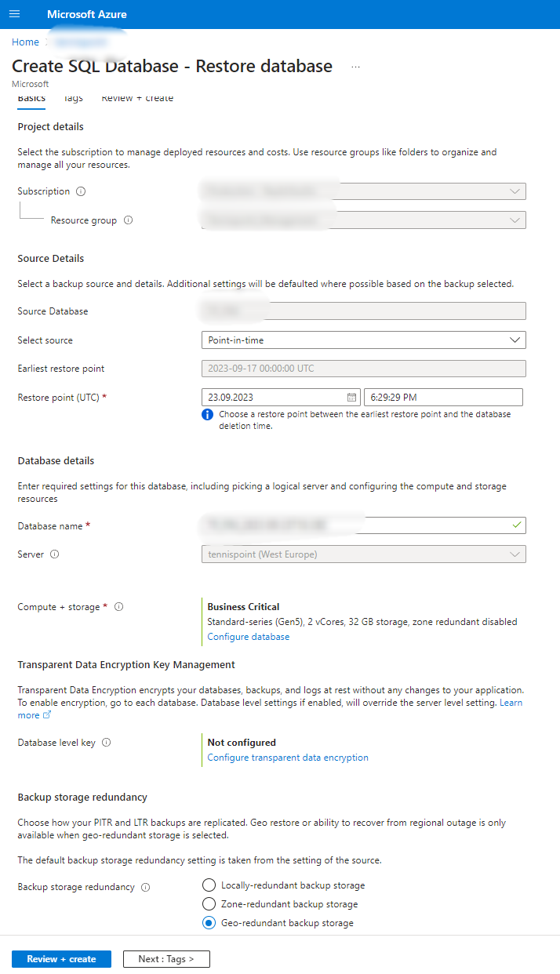Click the Compute + storage info icon
Screen dimensions: 560x974
point(118,606)
